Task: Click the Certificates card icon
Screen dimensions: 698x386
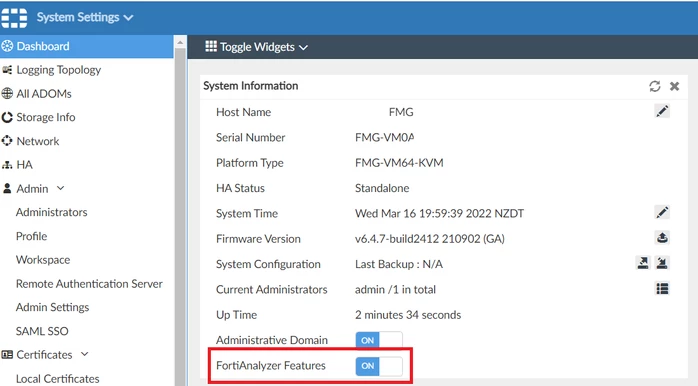Action: 7,355
